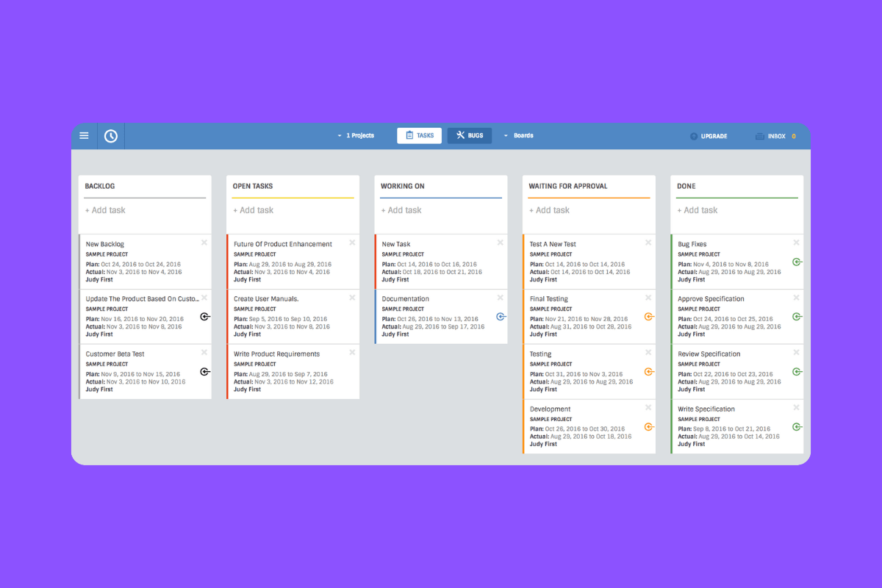This screenshot has height=588, width=882.
Task: Click the timer icon on the Bug Fixes card
Action: [x=797, y=261]
